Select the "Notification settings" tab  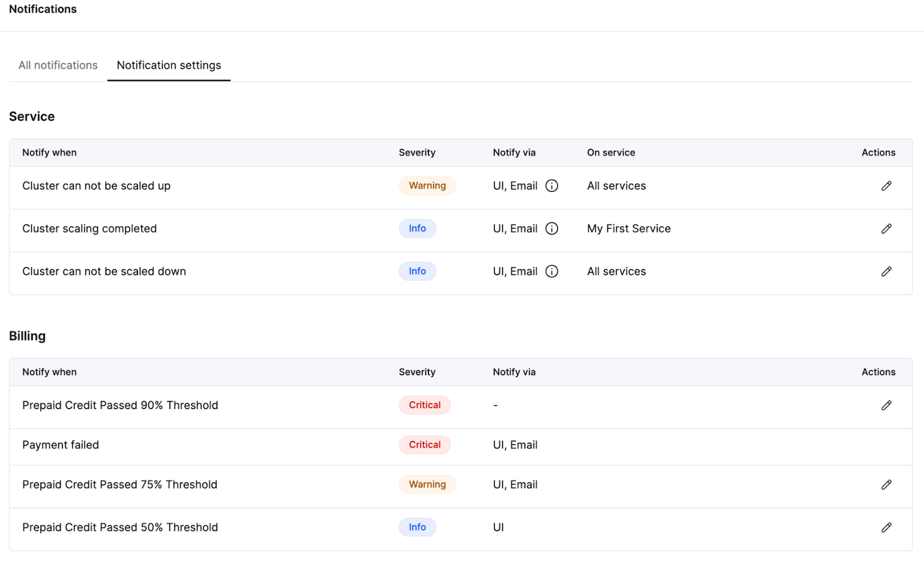coord(168,65)
